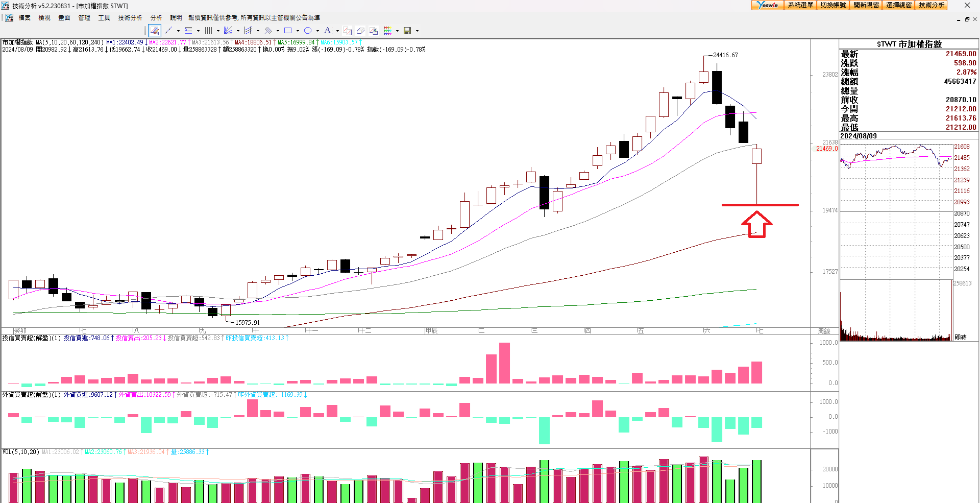Screen dimensions: 980x503
Task: Open the 畫面 menu
Action: (x=64, y=17)
